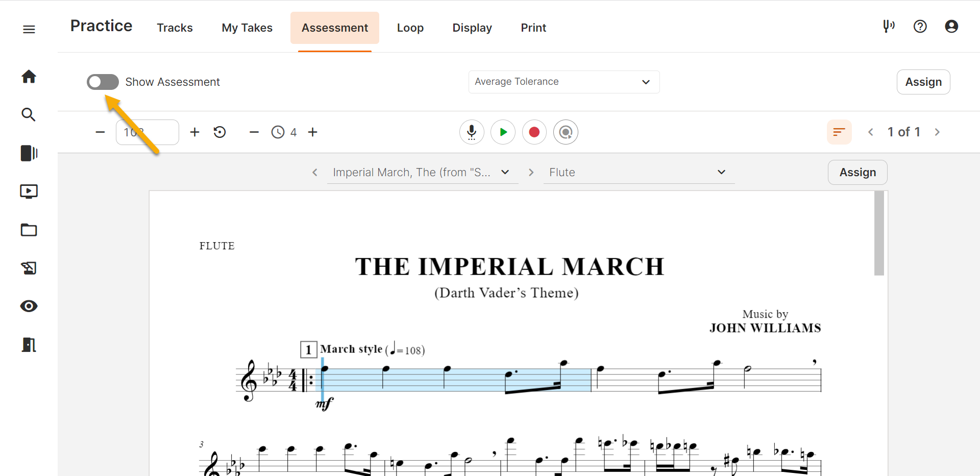Switch to the Loop tab
Image resolution: width=980 pixels, height=476 pixels.
click(x=410, y=28)
